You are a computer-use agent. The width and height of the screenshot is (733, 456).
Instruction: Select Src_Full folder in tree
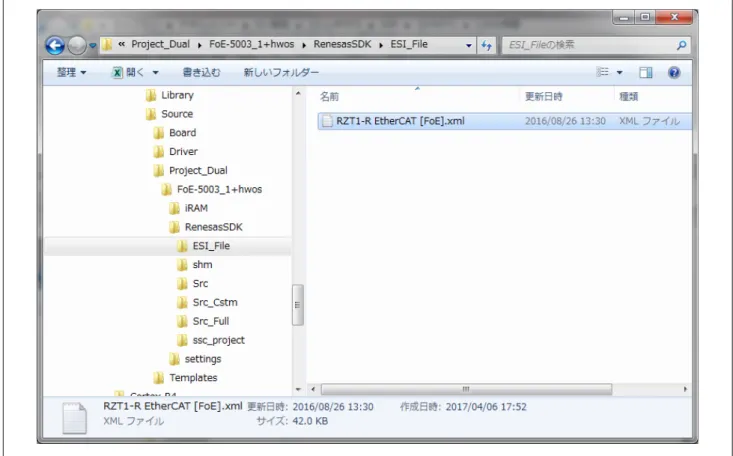[x=211, y=321]
